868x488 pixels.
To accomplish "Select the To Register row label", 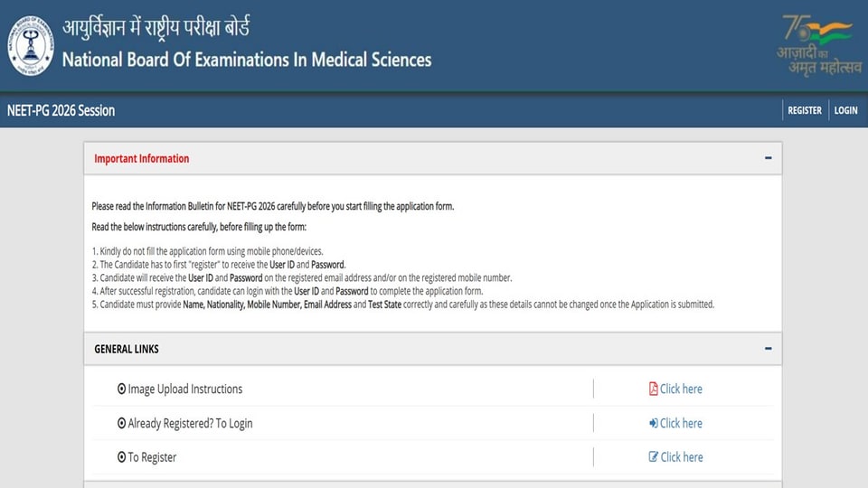I will [x=152, y=457].
